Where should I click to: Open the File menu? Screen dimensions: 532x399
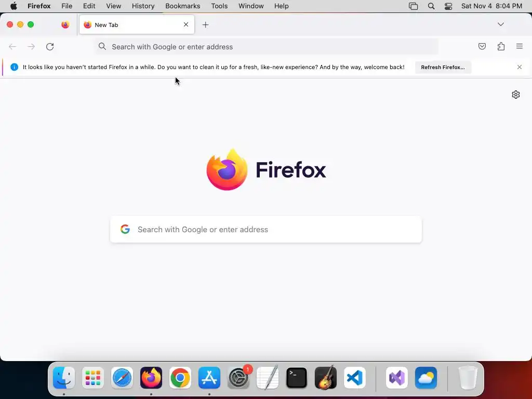[x=67, y=6]
